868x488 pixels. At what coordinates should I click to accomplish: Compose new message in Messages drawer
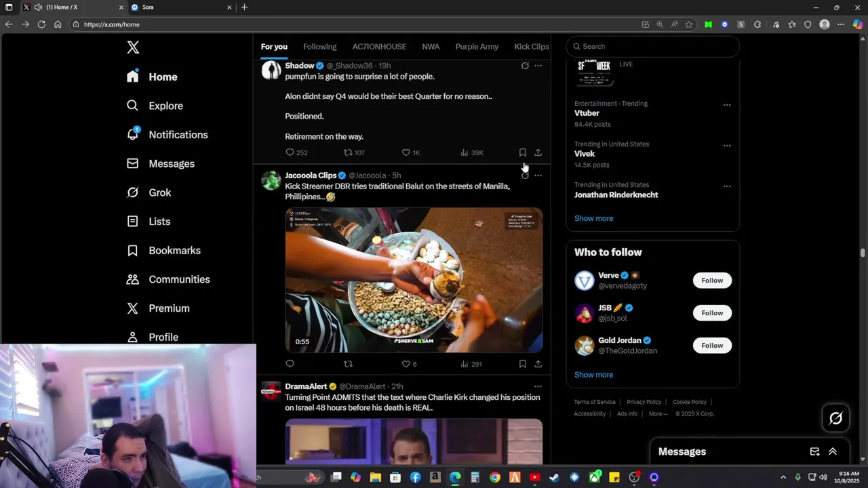pyautogui.click(x=814, y=451)
